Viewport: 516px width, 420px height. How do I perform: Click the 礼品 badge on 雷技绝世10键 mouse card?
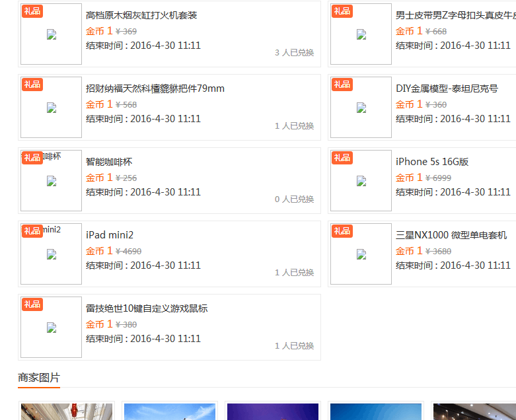(x=32, y=304)
